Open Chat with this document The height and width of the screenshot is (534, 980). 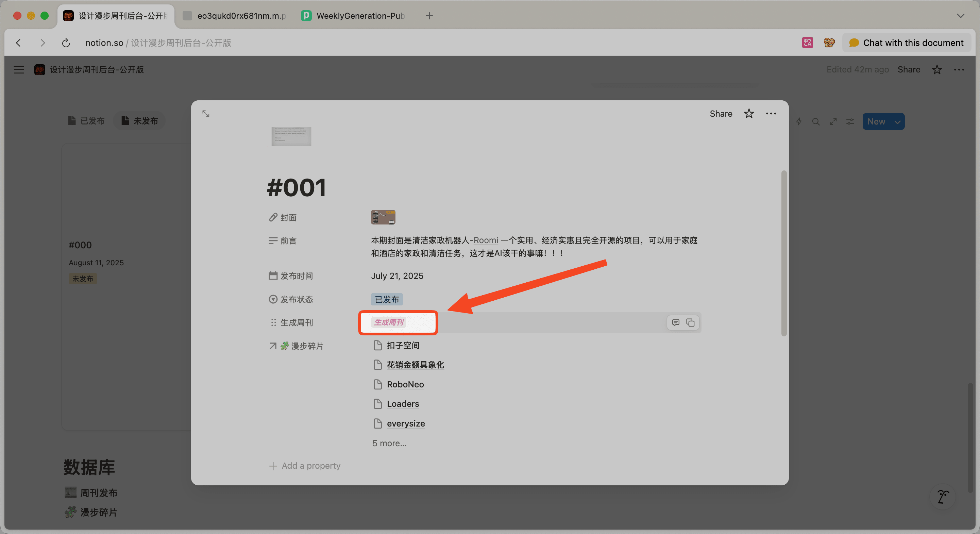907,43
